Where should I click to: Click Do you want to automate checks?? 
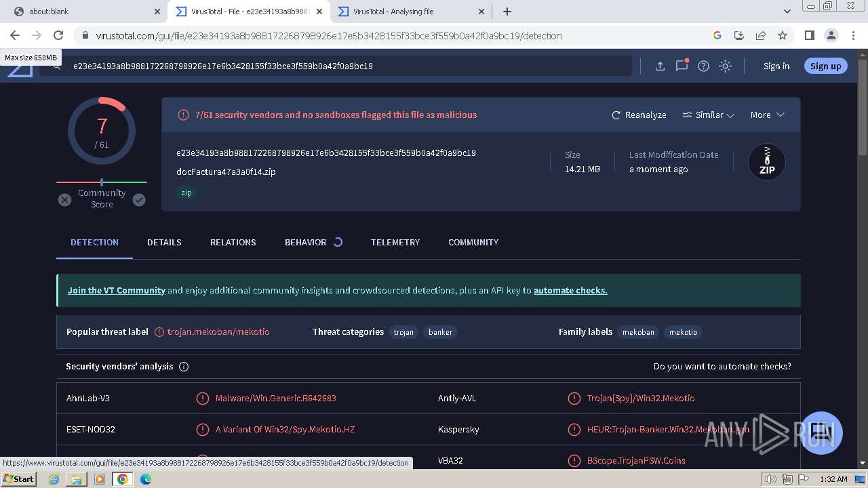tap(722, 366)
